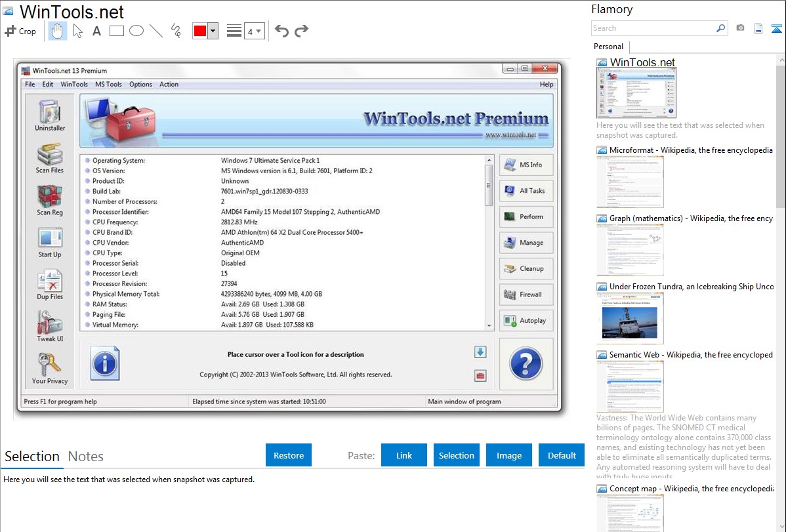
Task: Click the system info list scrollbar down arrow
Action: pos(489,325)
